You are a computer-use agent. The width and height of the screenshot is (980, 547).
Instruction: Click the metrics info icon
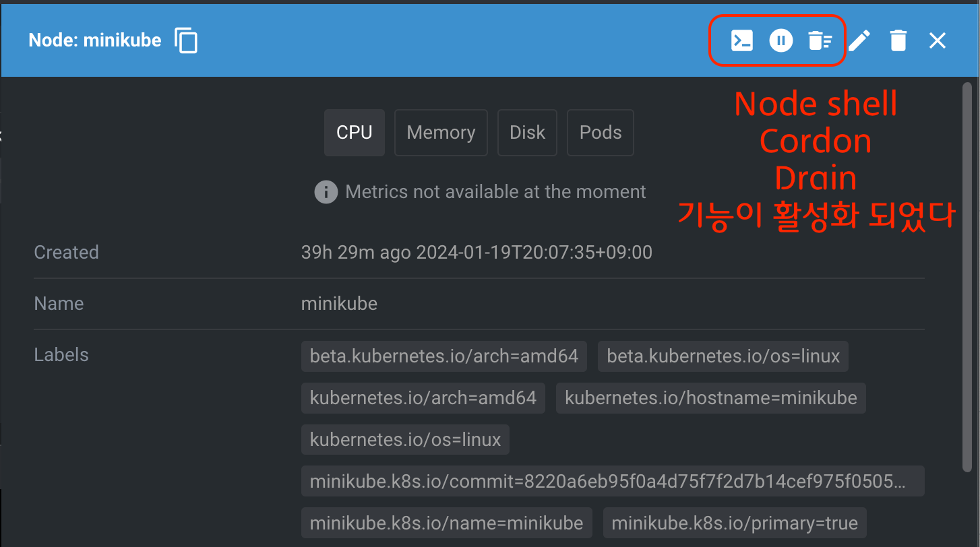pos(326,192)
